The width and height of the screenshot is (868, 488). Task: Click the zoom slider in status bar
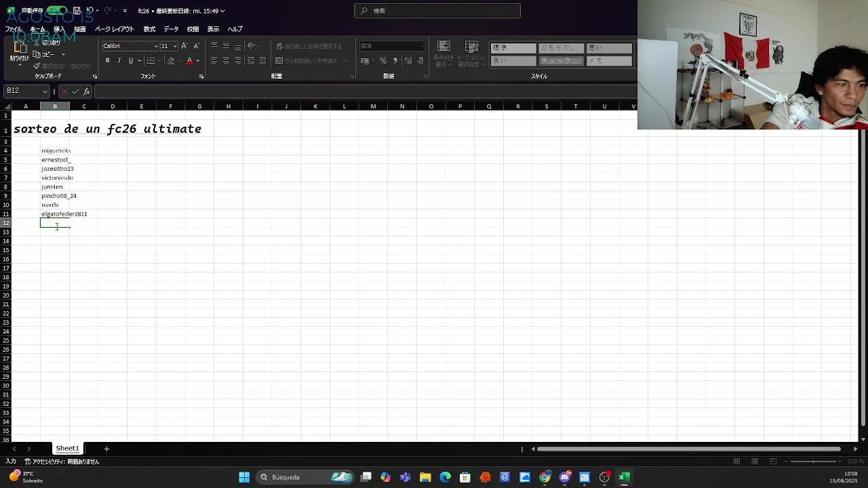(812, 462)
